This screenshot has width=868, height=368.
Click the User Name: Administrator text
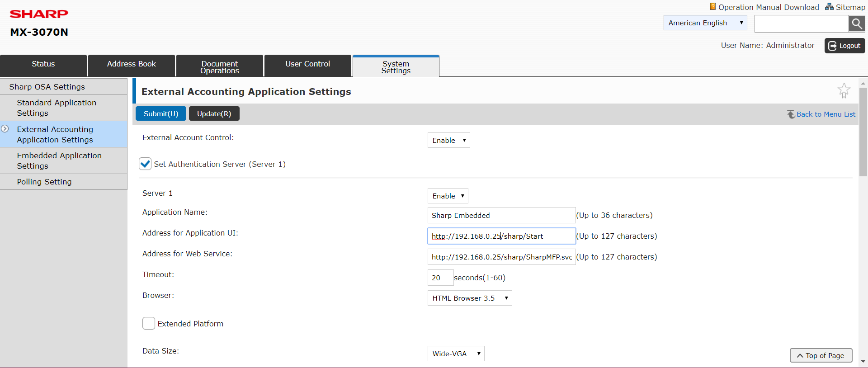[768, 45]
